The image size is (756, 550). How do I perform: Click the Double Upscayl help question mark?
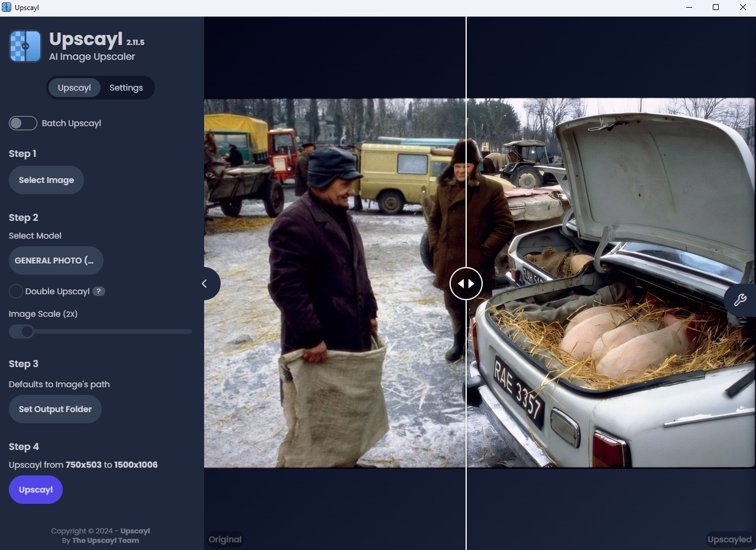tap(99, 291)
